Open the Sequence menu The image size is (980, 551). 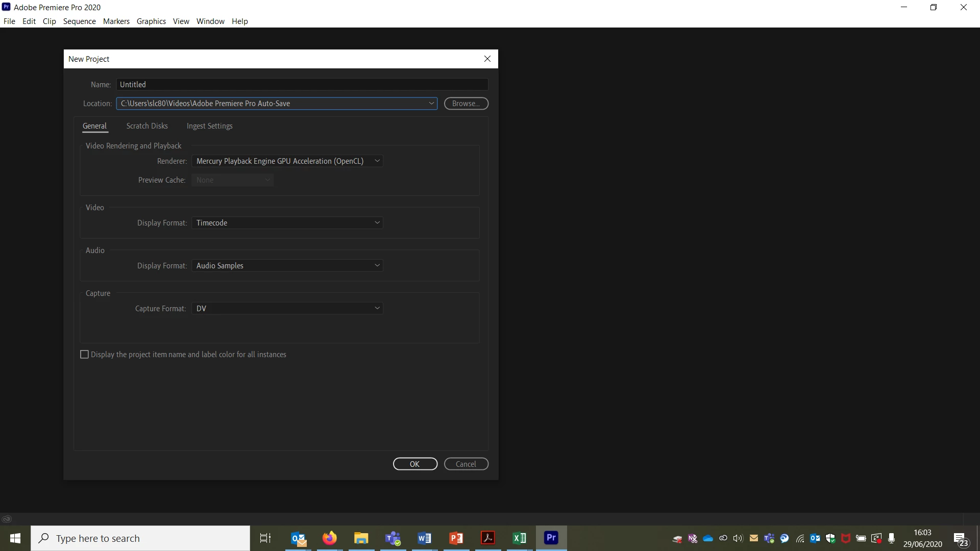[x=79, y=21]
